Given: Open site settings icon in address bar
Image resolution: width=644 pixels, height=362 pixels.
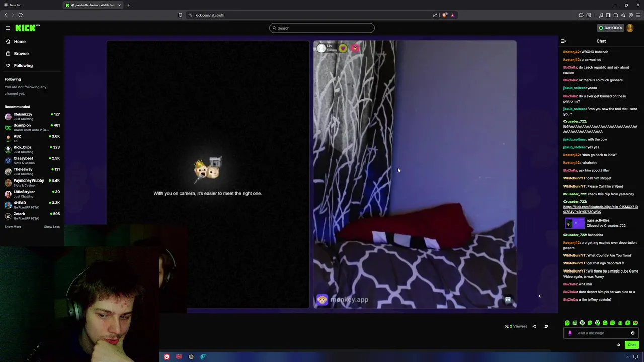Looking at the screenshot, I should pos(190,15).
